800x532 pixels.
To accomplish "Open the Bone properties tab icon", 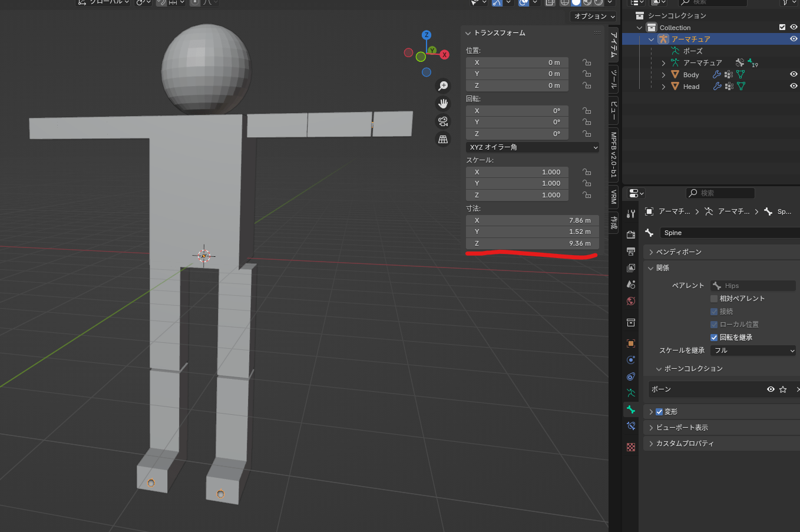I will coord(631,409).
